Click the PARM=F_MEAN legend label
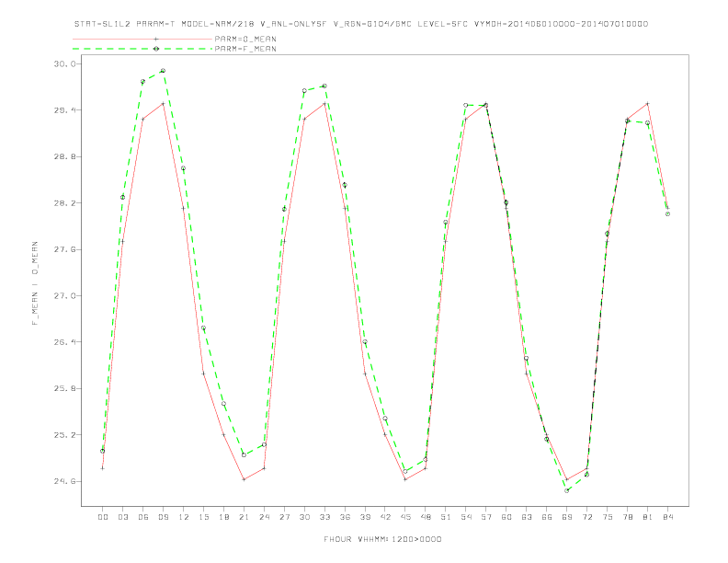This screenshot has width=728, height=563. [245, 49]
